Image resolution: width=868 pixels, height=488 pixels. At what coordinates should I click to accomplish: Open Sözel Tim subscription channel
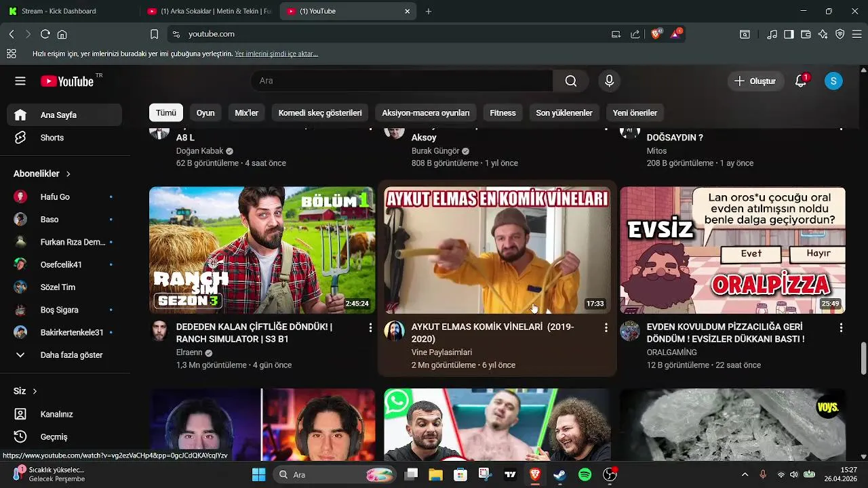pos(64,287)
